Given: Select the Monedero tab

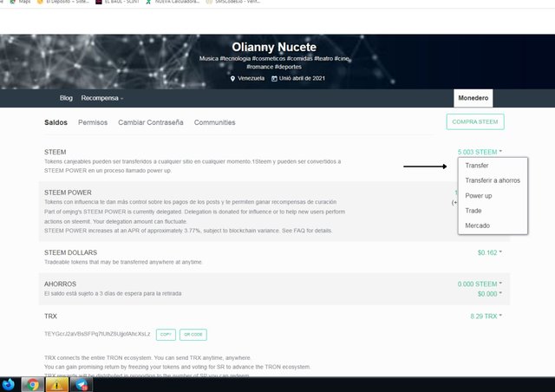Looking at the screenshot, I should pyautogui.click(x=473, y=98).
